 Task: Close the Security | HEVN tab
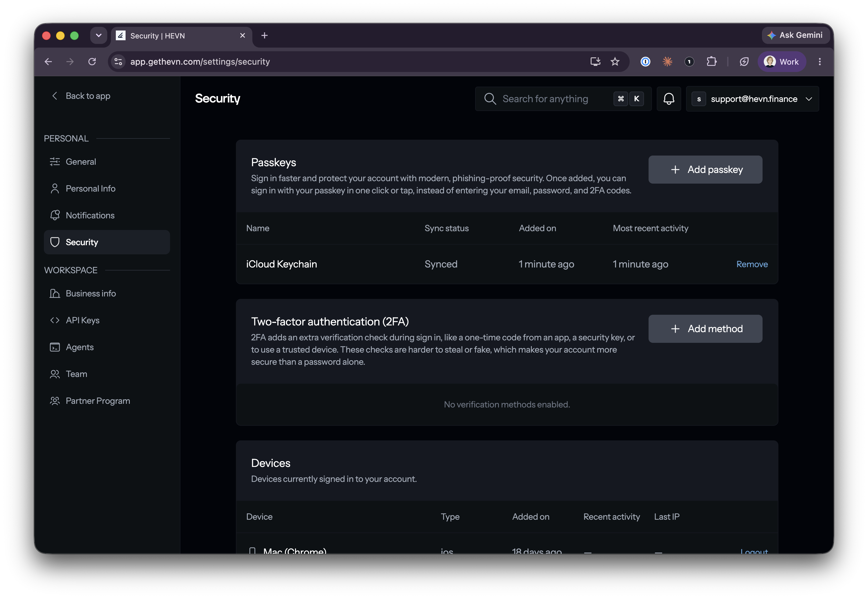pos(243,35)
